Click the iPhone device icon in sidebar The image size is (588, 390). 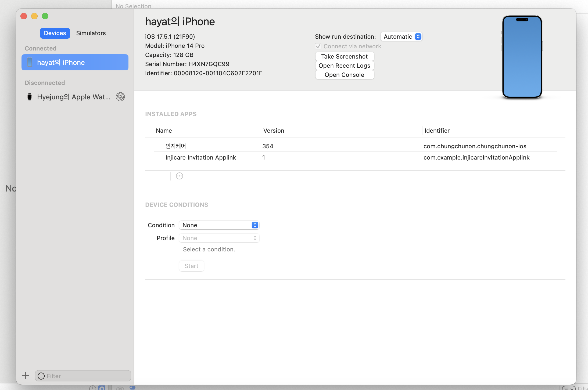[x=30, y=62]
